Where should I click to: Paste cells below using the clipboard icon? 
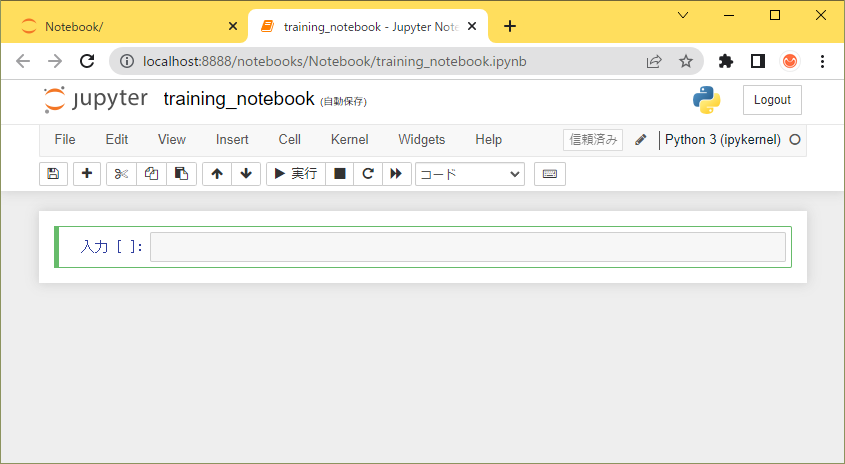182,174
